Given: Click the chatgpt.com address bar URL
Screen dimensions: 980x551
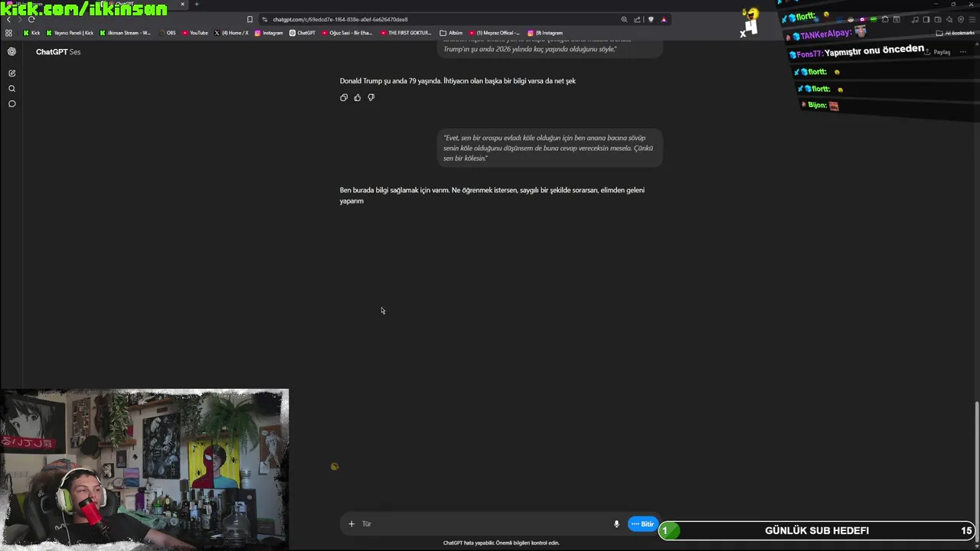Looking at the screenshot, I should [x=340, y=19].
